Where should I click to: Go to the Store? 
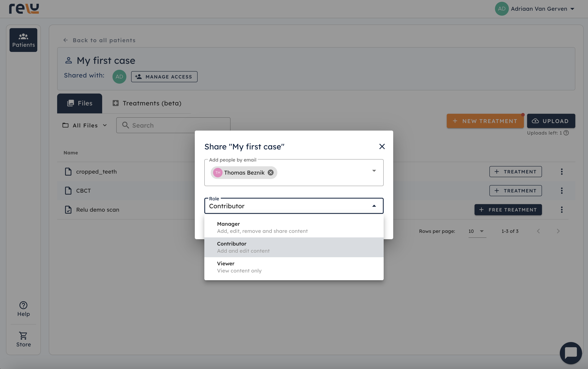23,339
